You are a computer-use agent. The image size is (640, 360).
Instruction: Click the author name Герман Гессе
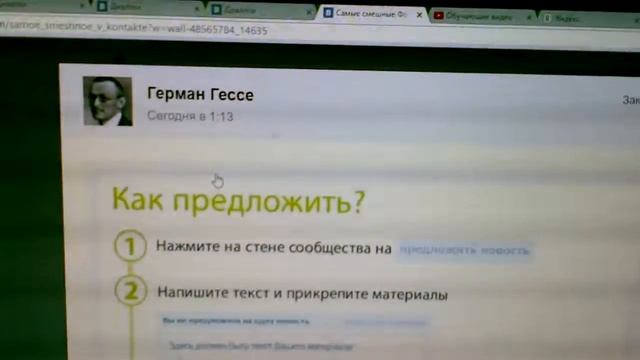point(200,94)
